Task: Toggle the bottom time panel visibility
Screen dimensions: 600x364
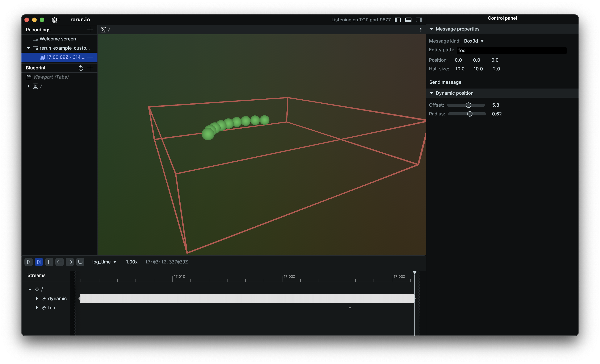Action: [408, 20]
